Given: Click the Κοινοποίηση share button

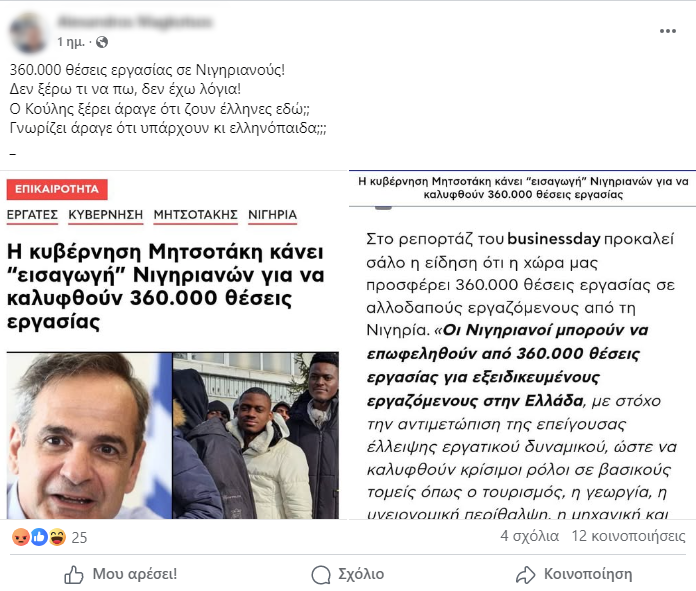Looking at the screenshot, I should (x=574, y=574).
